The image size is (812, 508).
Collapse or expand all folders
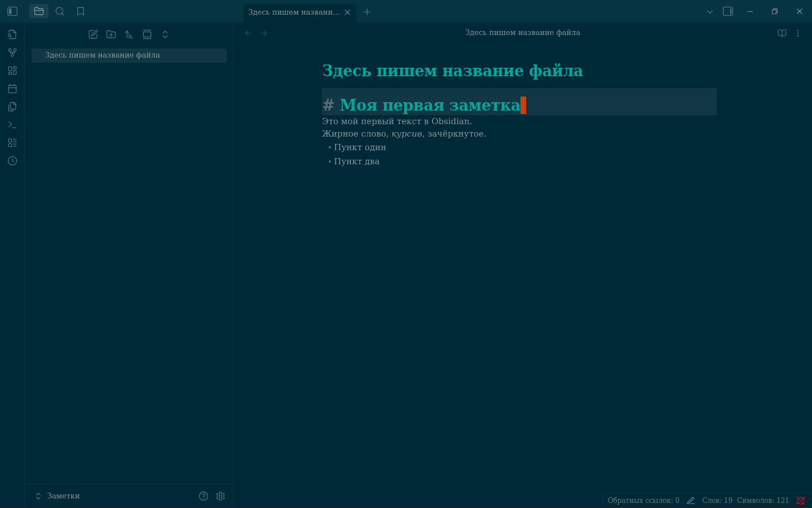click(x=165, y=34)
